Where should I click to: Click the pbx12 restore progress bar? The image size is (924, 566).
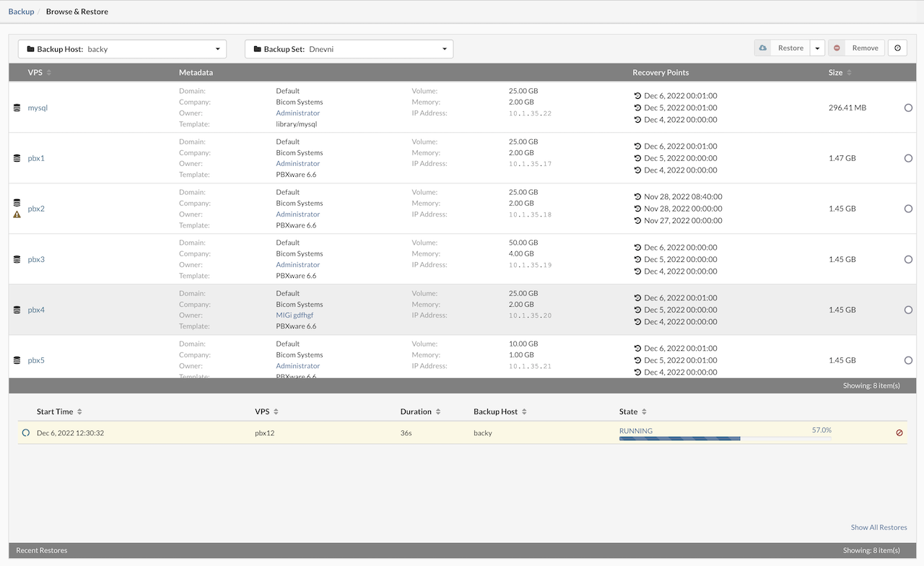(725, 438)
